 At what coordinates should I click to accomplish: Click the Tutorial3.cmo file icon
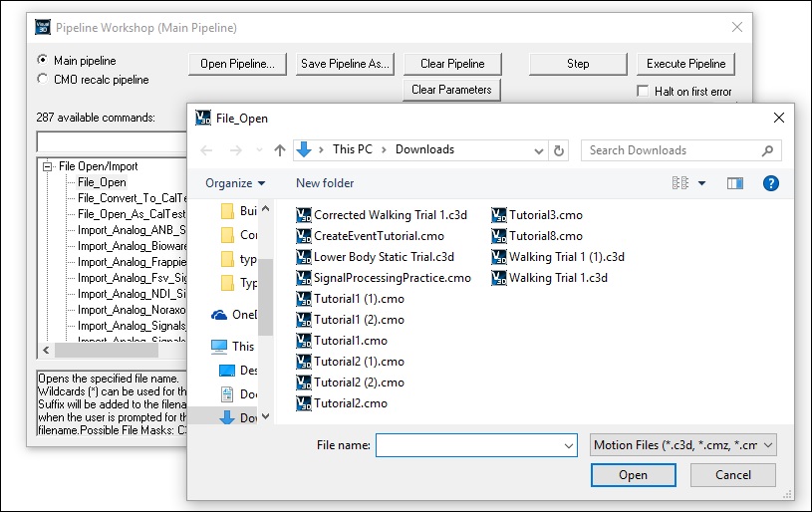point(499,215)
